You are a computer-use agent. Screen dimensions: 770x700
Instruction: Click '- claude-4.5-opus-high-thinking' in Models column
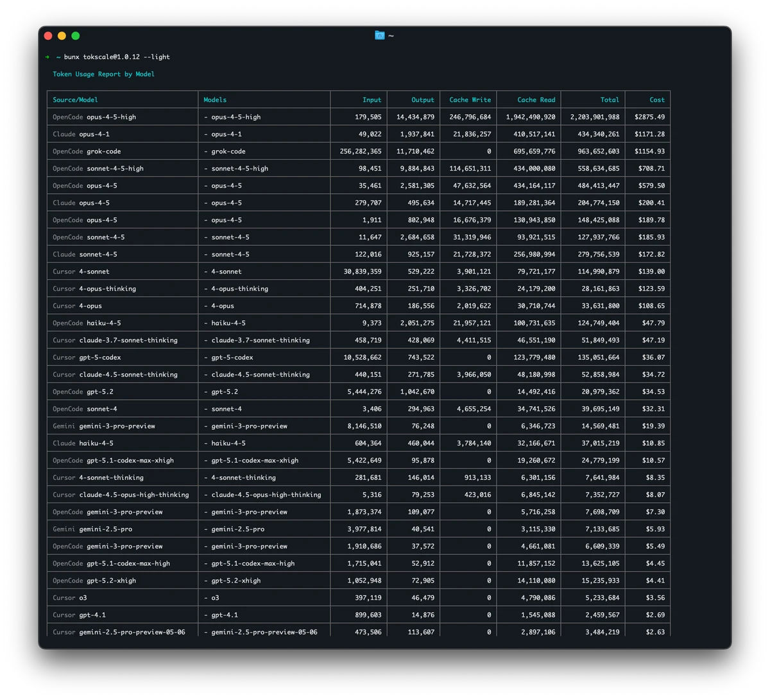click(x=262, y=495)
